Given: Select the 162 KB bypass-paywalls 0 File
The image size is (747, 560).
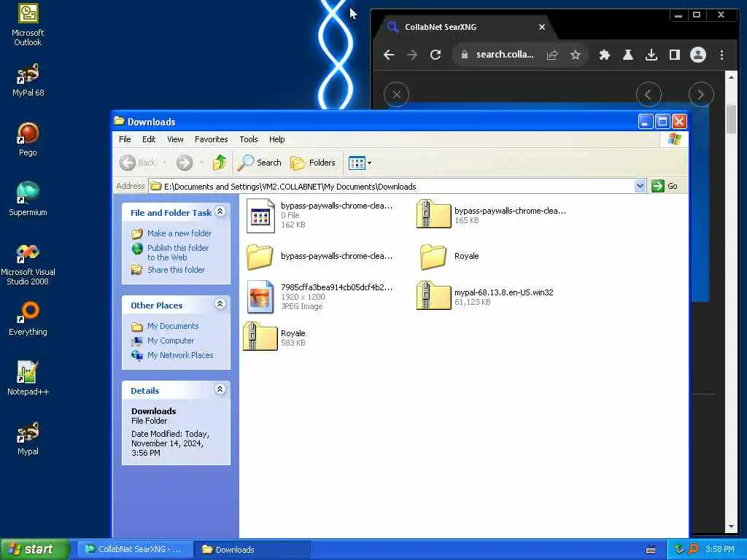Looking at the screenshot, I should (320, 215).
